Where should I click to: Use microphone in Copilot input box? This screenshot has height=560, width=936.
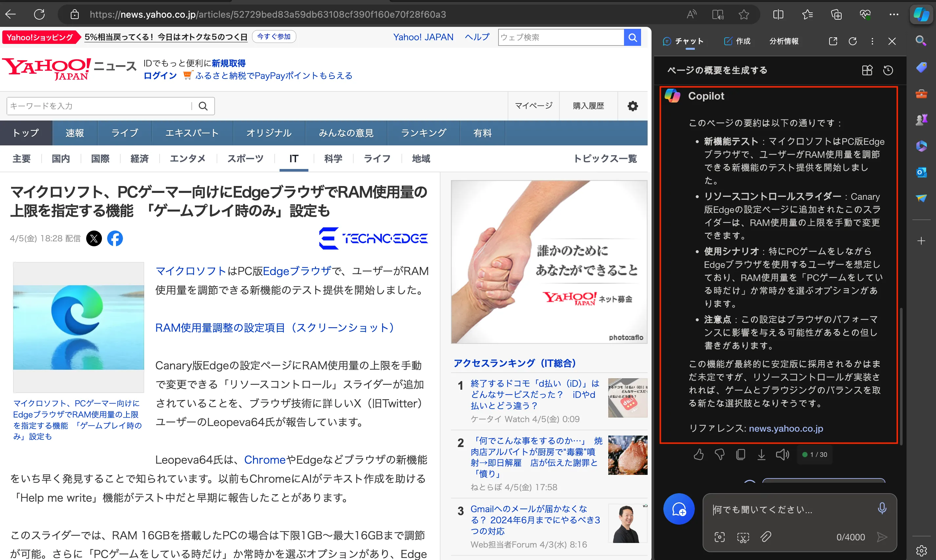(882, 509)
